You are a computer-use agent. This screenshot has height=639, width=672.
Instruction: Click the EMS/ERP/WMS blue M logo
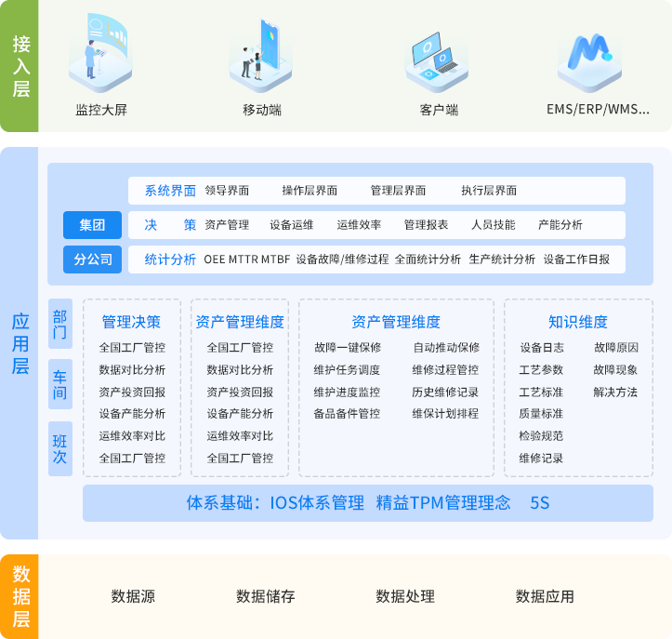[x=589, y=62]
